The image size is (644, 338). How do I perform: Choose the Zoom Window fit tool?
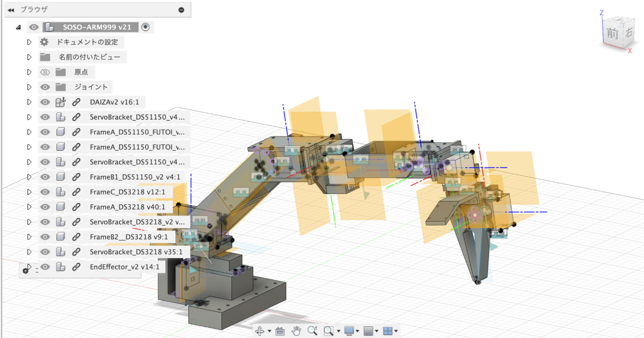click(328, 331)
